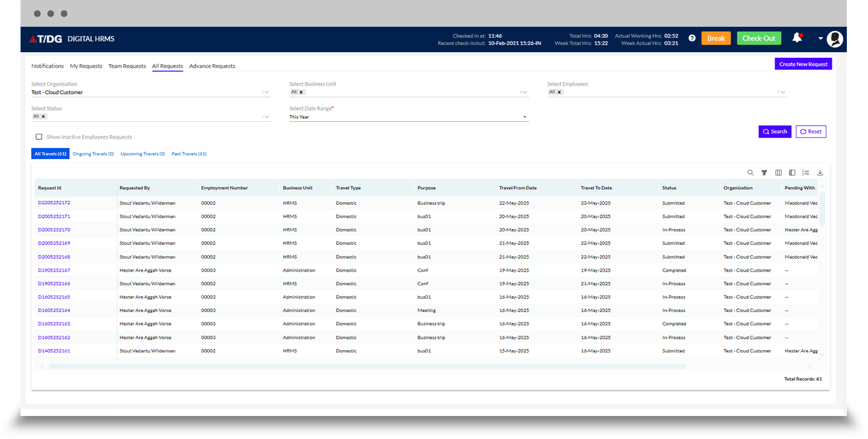Download the travel requests table

pyautogui.click(x=820, y=173)
